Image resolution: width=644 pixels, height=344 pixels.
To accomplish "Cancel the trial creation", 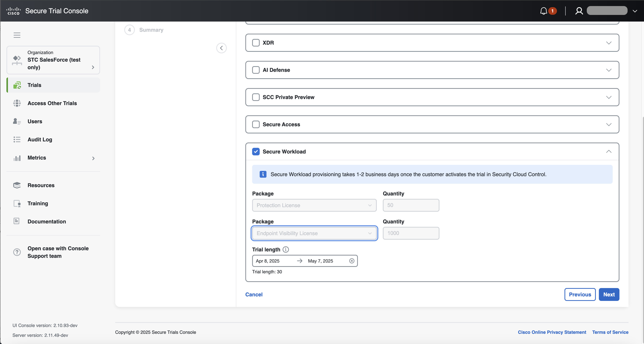I will click(x=254, y=294).
